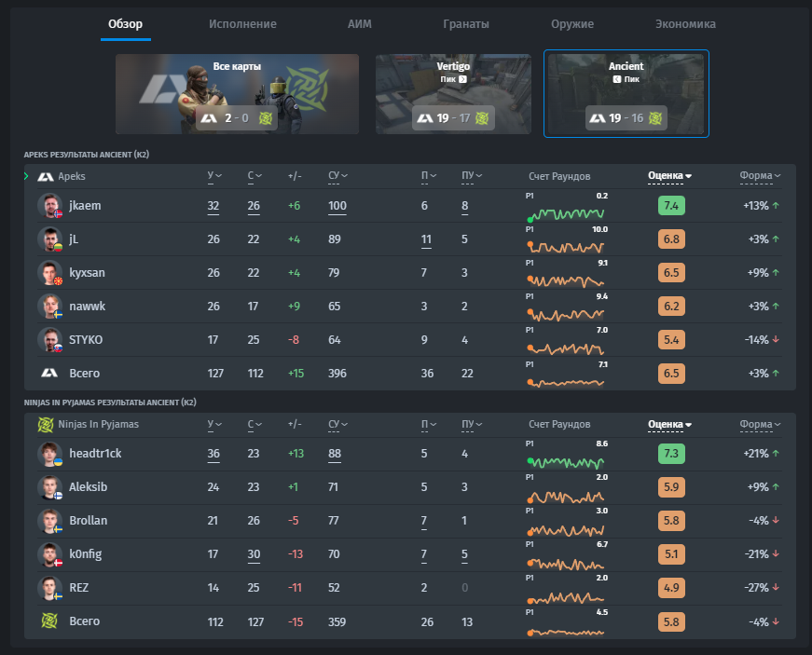The width and height of the screenshot is (812, 655).
Task: Click Brollan's round score sparkline
Action: [x=566, y=530]
